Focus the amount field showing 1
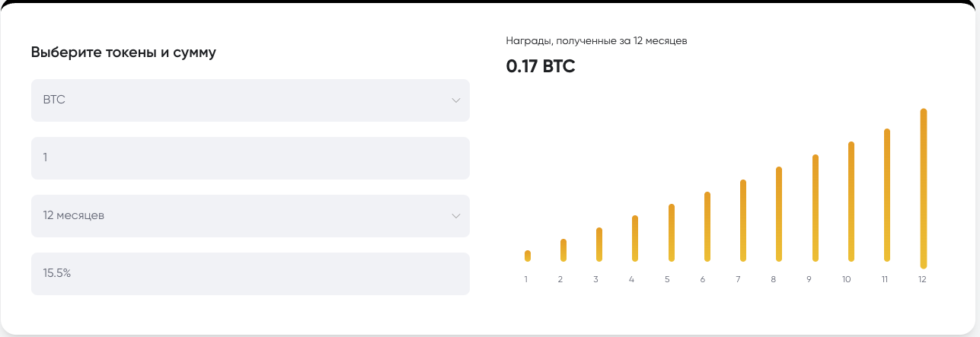 coord(250,158)
